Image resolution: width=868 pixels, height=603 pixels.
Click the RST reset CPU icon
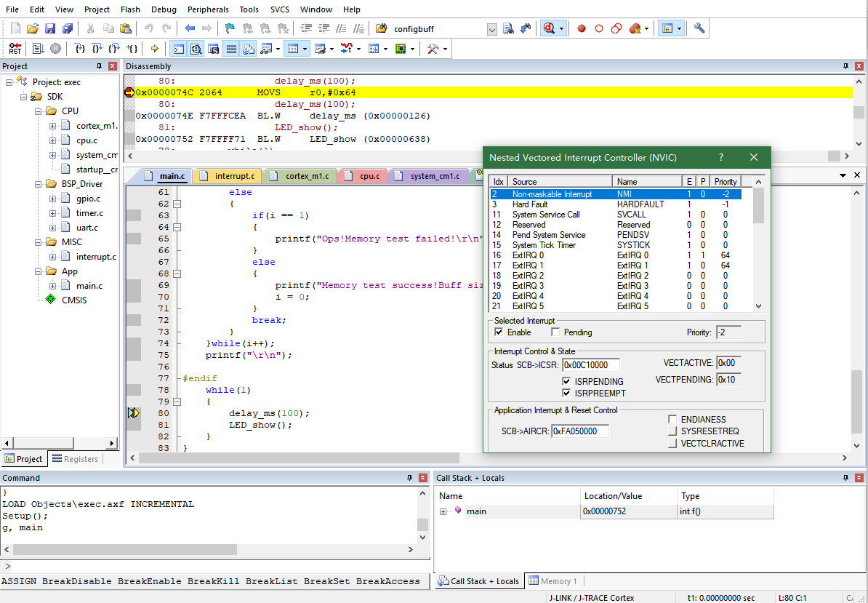15,49
